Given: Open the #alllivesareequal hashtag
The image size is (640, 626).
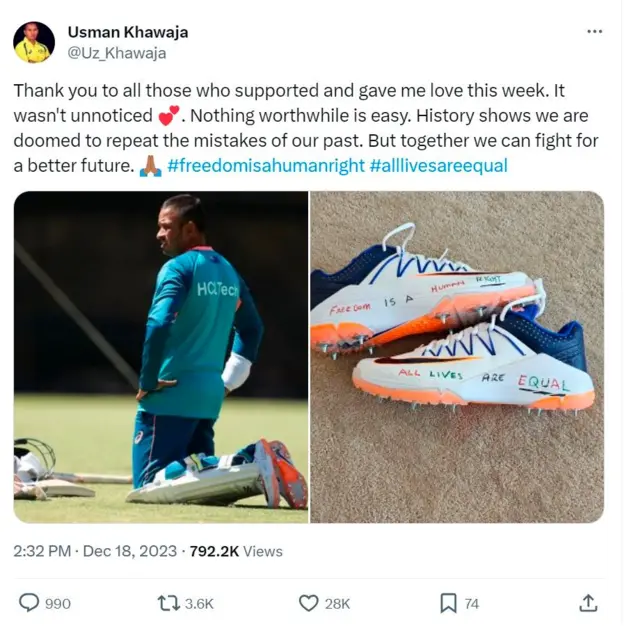Looking at the screenshot, I should (x=438, y=166).
